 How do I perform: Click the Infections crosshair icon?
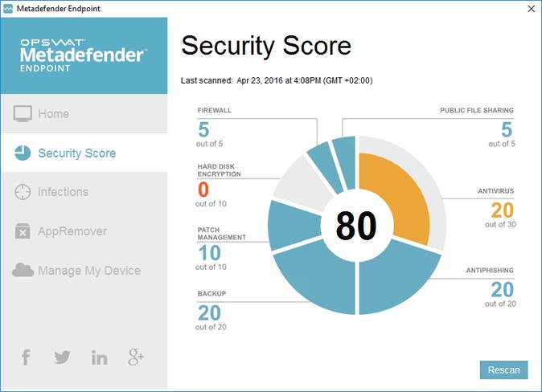23,192
